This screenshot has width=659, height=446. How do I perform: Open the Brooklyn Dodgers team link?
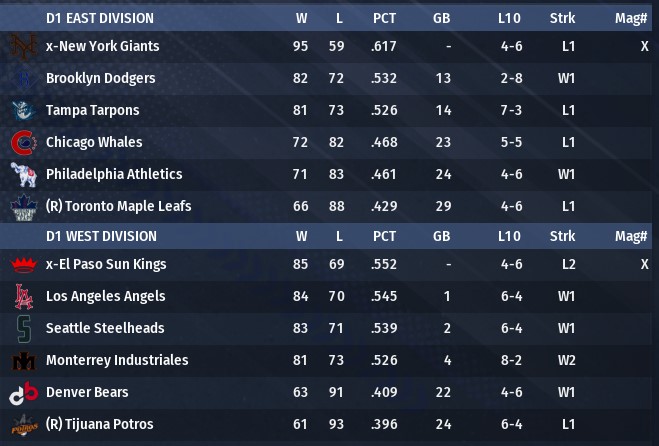[100, 78]
